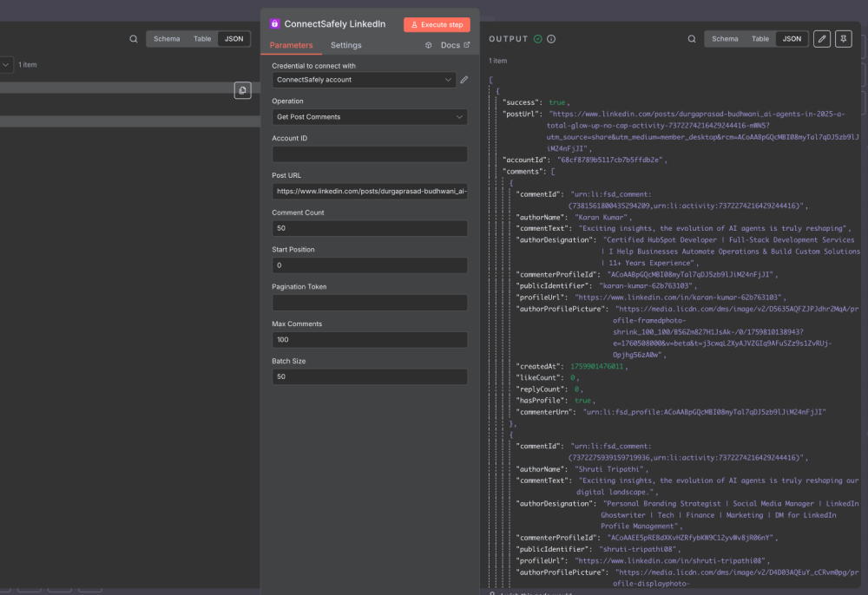Click the edit pencil beside the credential dropdown

point(464,79)
